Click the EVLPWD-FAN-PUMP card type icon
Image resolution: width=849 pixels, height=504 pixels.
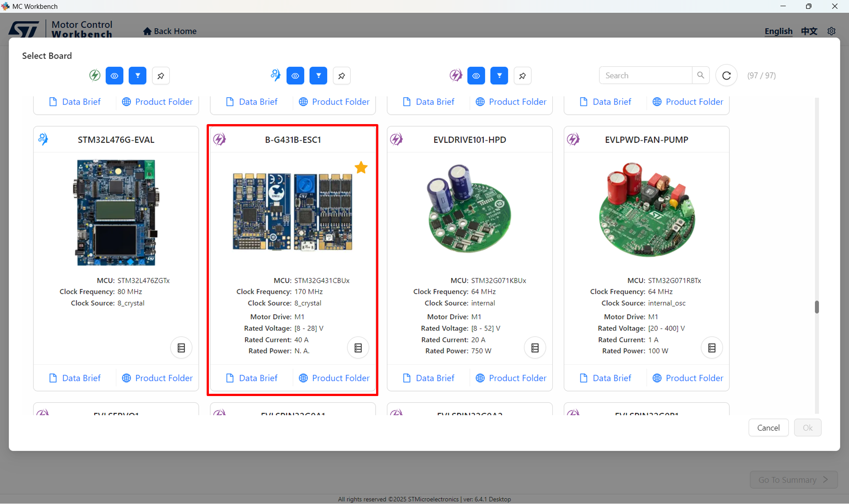pyautogui.click(x=573, y=139)
